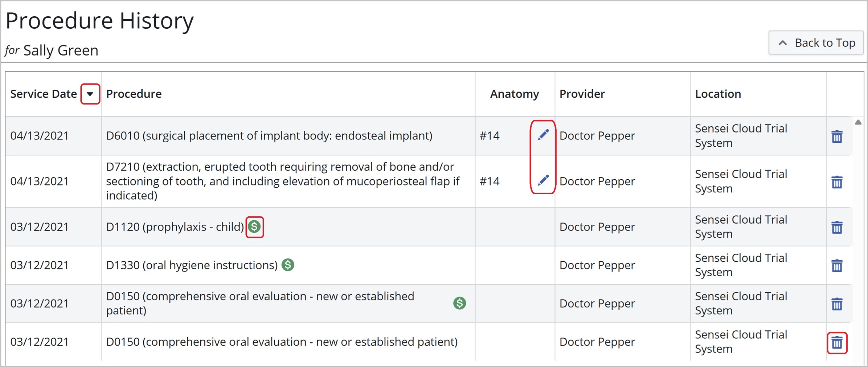Delete the D7210 extraction procedure row

click(x=837, y=182)
